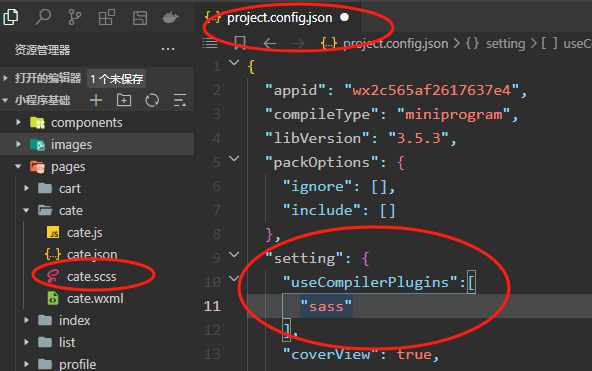Viewport: 592px width, 371px height.
Task: Open the cate.wxml file
Action: point(97,299)
